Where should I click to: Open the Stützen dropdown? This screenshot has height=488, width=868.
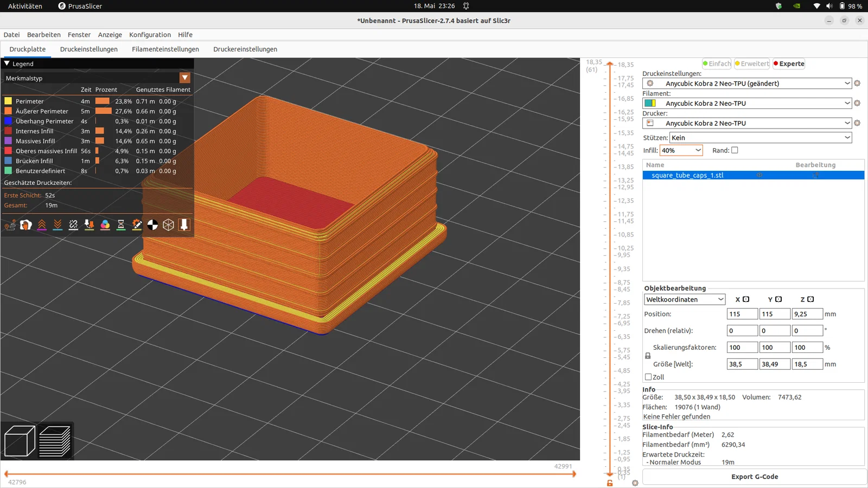[x=760, y=138]
